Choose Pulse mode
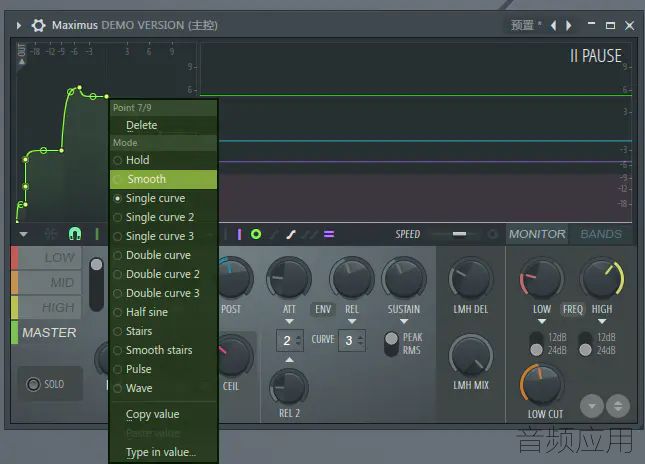Screen dimensions: 645x464 [163, 369]
